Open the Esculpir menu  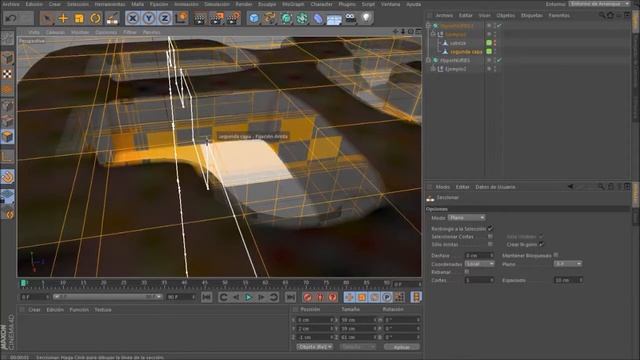[267, 4]
